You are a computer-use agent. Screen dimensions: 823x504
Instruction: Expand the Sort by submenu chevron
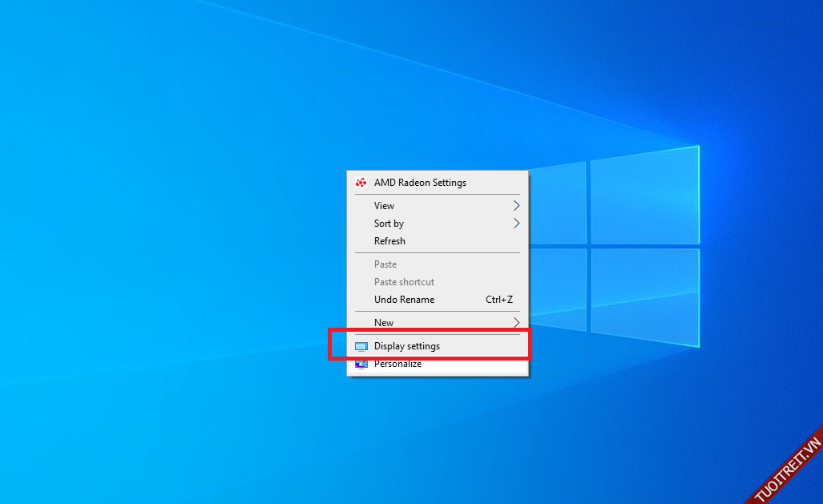(x=516, y=224)
